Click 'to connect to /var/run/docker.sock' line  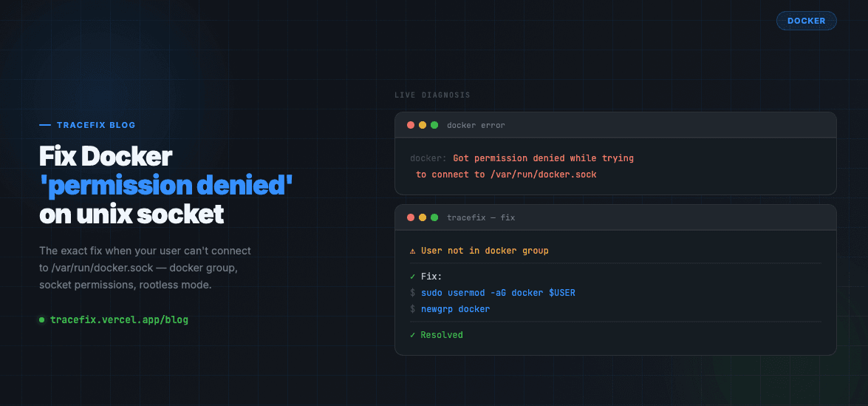(x=507, y=175)
